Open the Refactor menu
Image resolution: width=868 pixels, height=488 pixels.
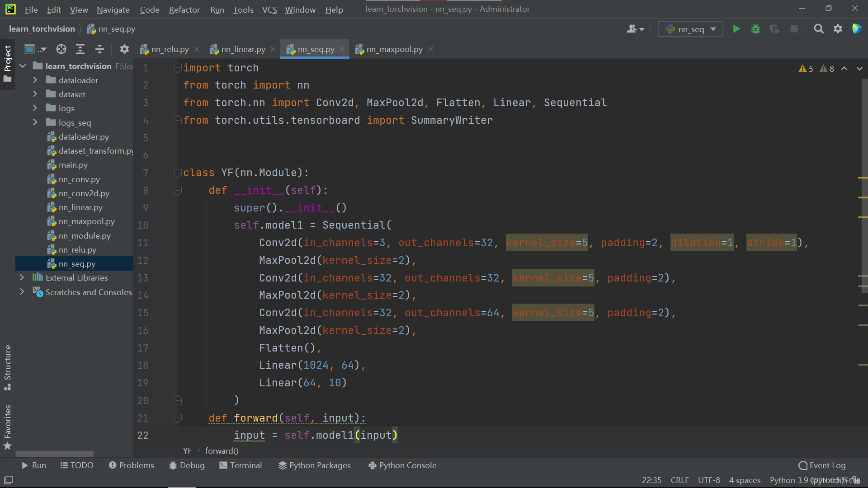tap(184, 9)
